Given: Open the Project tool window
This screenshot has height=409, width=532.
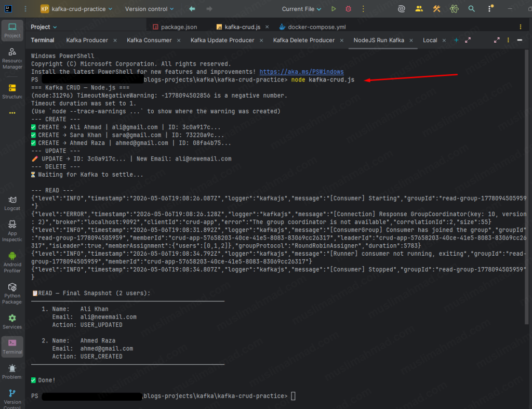Looking at the screenshot, I should pyautogui.click(x=12, y=31).
